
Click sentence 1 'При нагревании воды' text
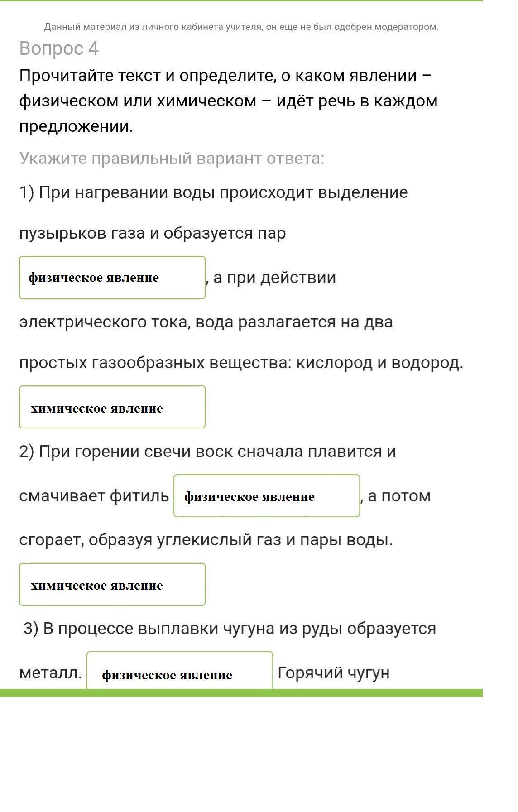coord(214,192)
